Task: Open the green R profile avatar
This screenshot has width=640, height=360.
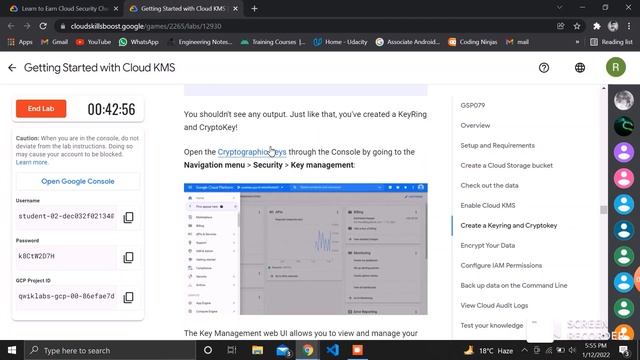Action: coord(616,67)
